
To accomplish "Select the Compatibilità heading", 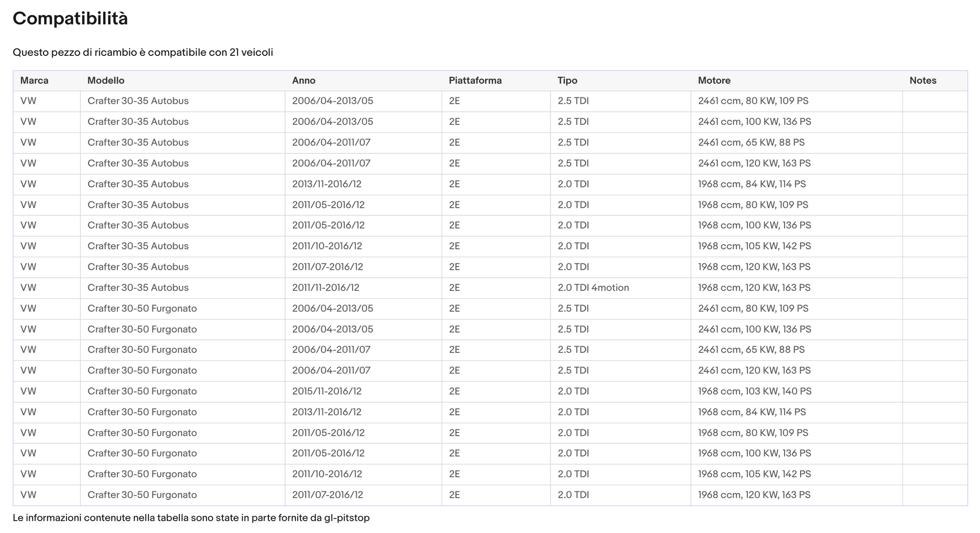I will tap(70, 19).
